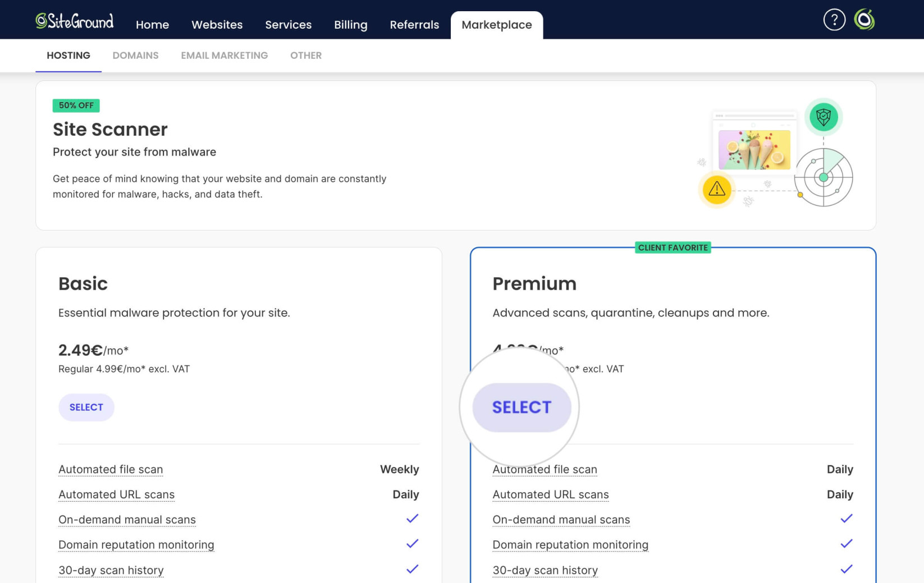Screen dimensions: 924x583
Task: Click "Essential malware protection for your site."
Action: [x=174, y=313]
